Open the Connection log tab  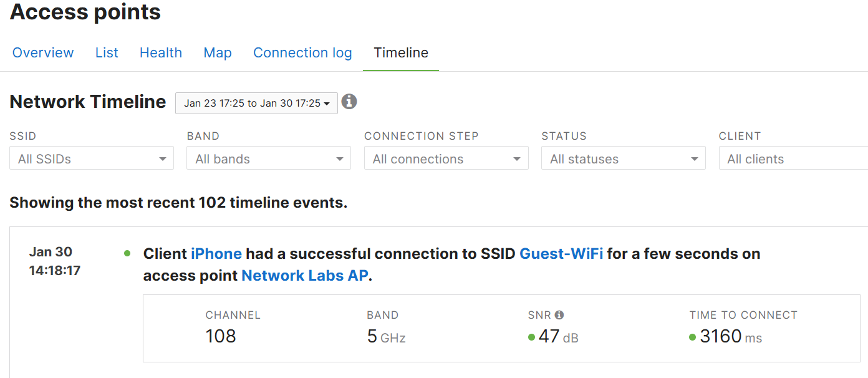pos(302,53)
